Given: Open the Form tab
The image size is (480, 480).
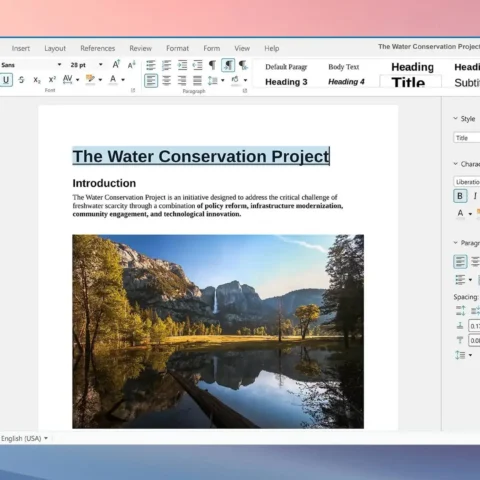Looking at the screenshot, I should pos(212,48).
